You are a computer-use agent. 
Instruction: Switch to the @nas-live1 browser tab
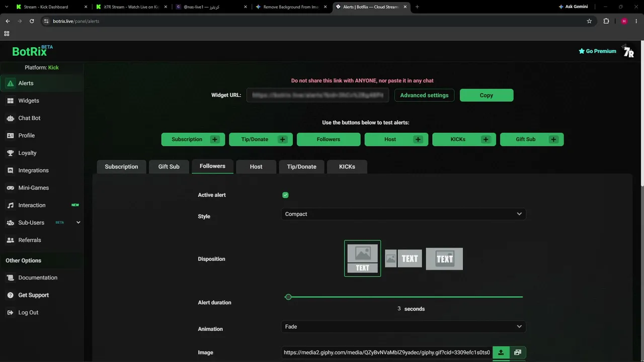pyautogui.click(x=211, y=7)
